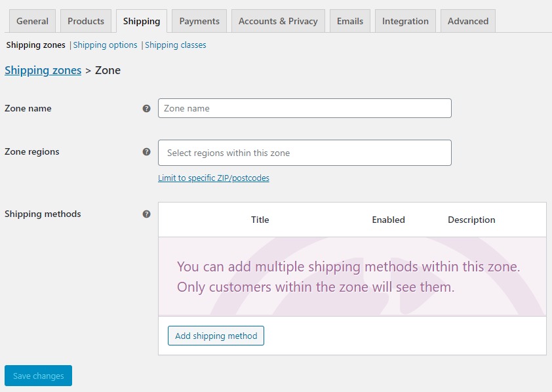Click the Select regions within this zone field
The height and width of the screenshot is (392, 552).
tap(304, 152)
